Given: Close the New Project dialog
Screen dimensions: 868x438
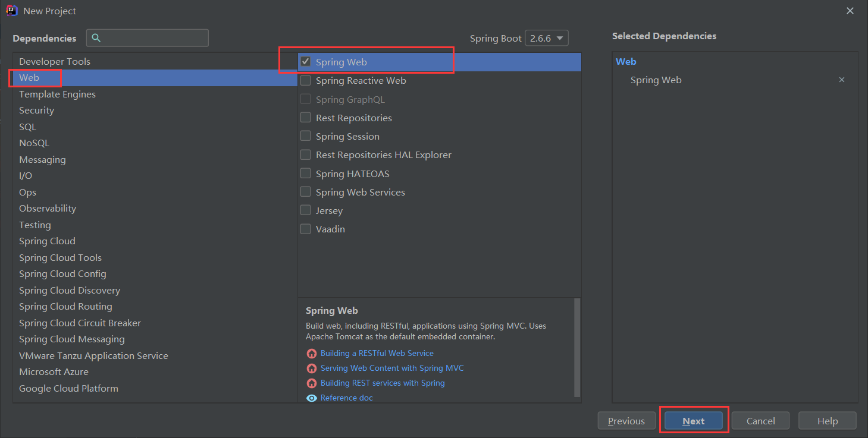Looking at the screenshot, I should 851,11.
